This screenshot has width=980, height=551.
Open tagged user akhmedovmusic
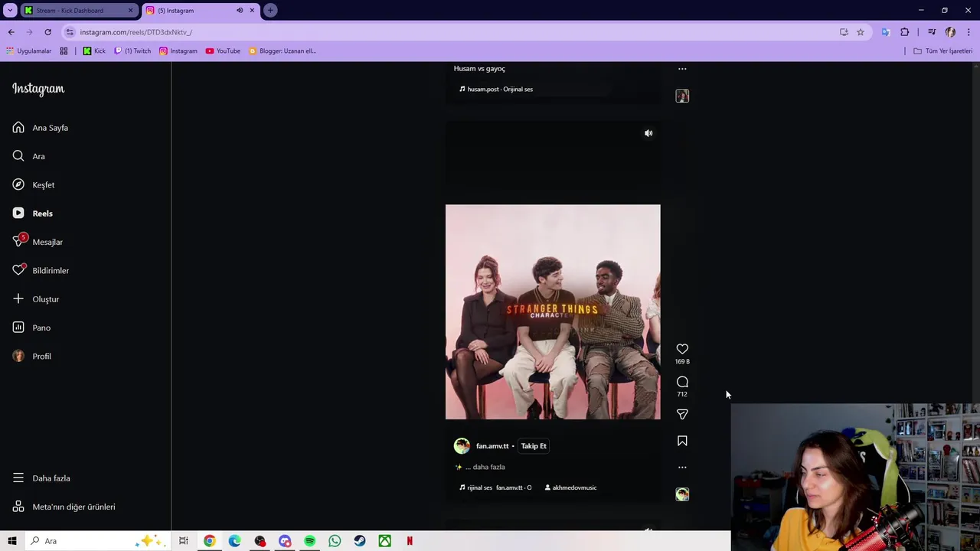[570, 487]
